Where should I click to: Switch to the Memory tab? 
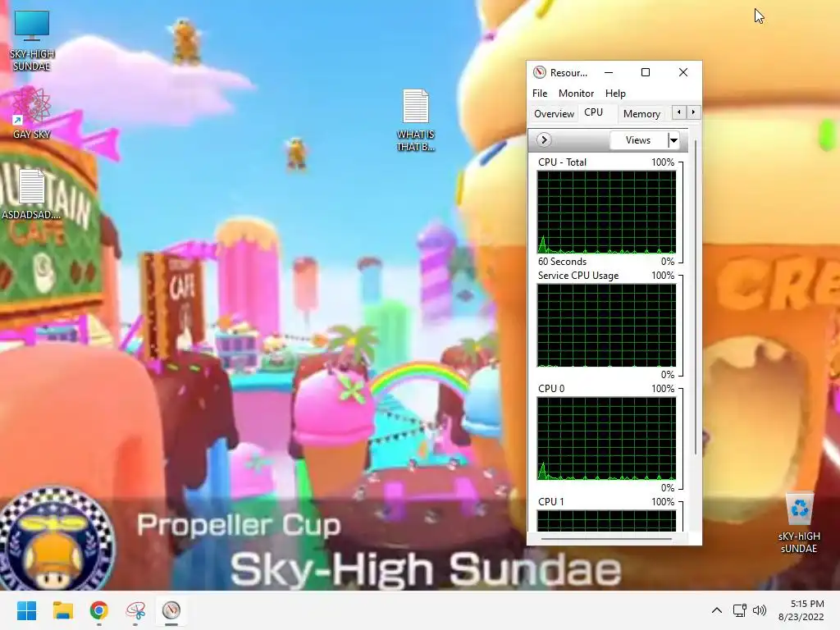coord(641,113)
